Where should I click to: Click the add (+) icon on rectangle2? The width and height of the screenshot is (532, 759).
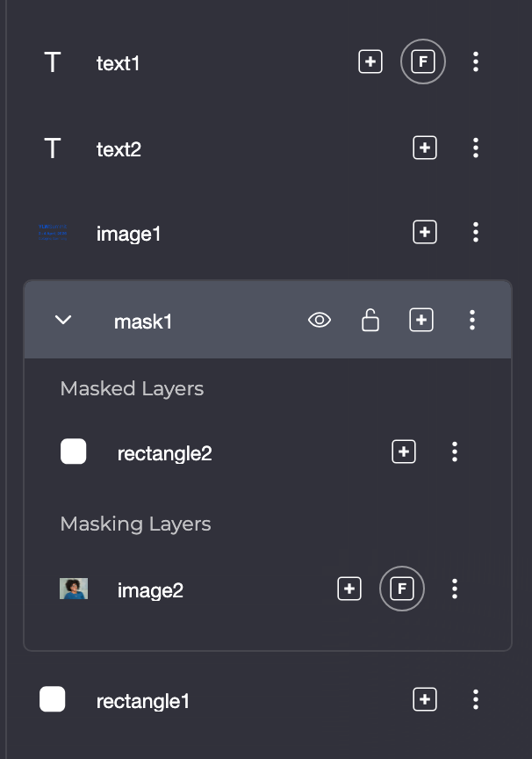(404, 452)
